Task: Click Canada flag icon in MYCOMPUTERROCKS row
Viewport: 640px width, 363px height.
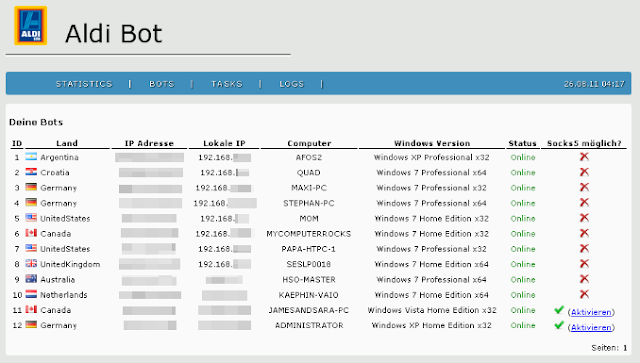Action: 31,233
